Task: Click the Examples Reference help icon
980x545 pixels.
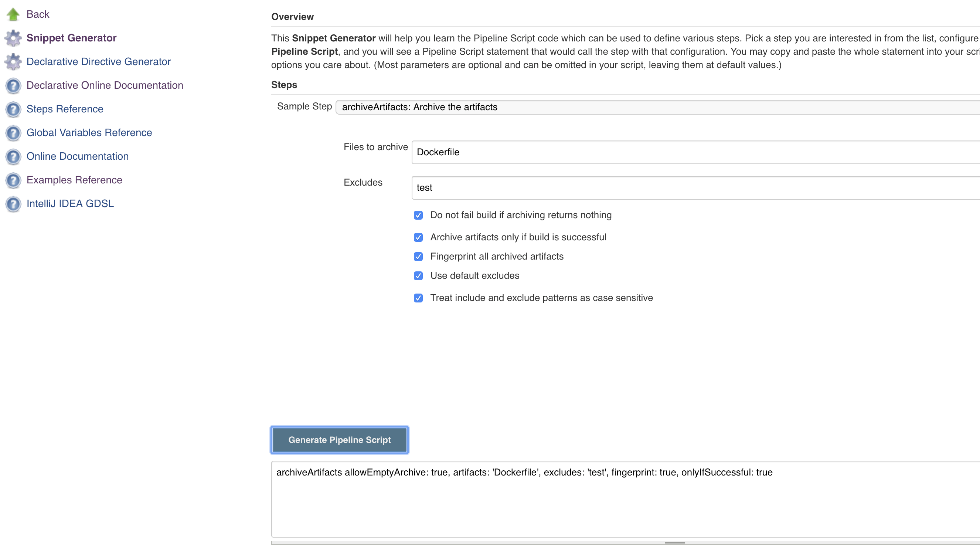Action: coord(13,180)
